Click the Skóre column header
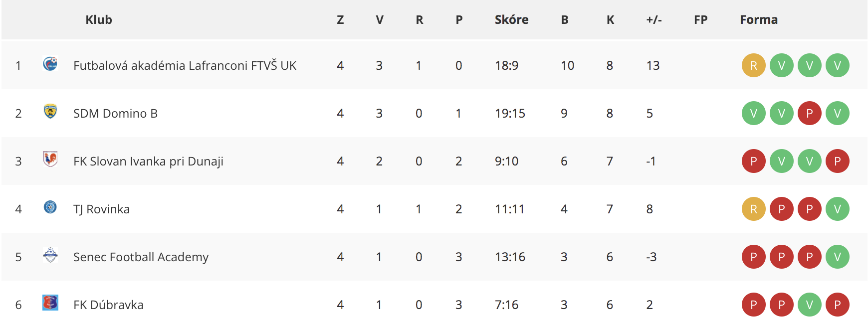 click(x=511, y=19)
